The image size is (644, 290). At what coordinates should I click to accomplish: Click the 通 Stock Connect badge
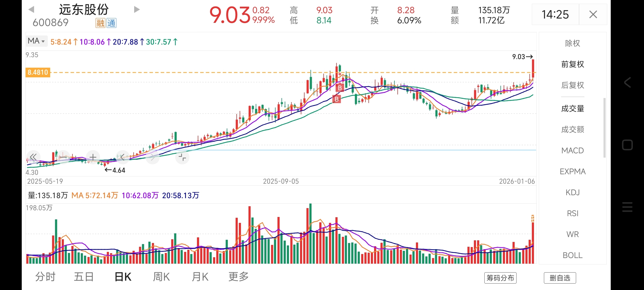pyautogui.click(x=111, y=23)
